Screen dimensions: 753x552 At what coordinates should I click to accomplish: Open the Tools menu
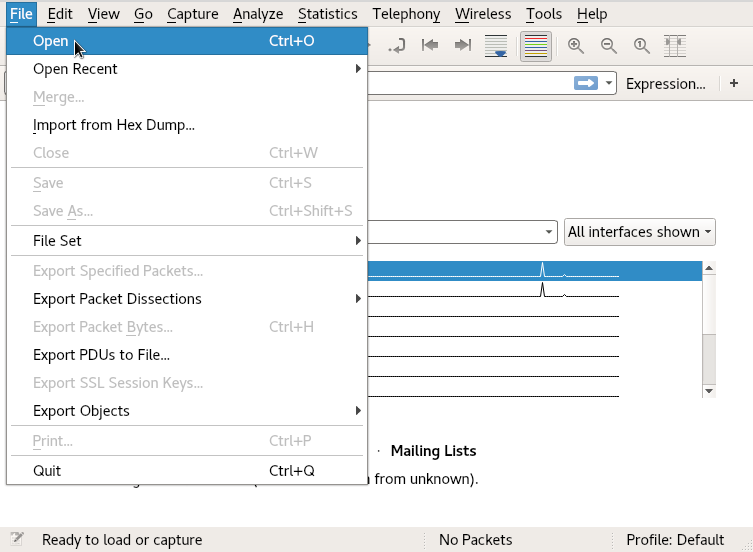[544, 14]
